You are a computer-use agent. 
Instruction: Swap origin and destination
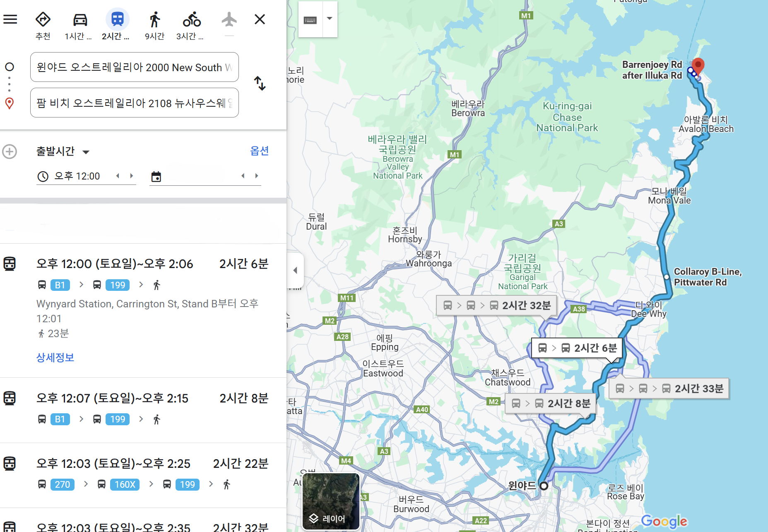[260, 84]
